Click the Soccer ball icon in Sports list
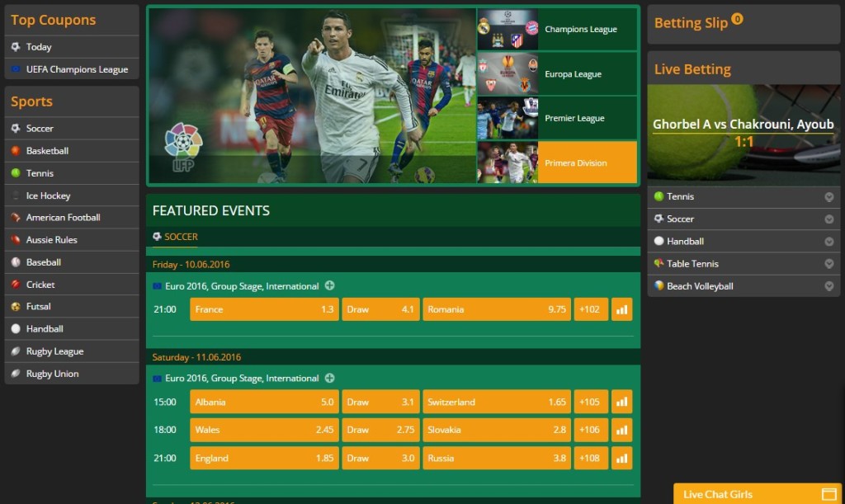Screen dimensions: 845x504 [16, 128]
